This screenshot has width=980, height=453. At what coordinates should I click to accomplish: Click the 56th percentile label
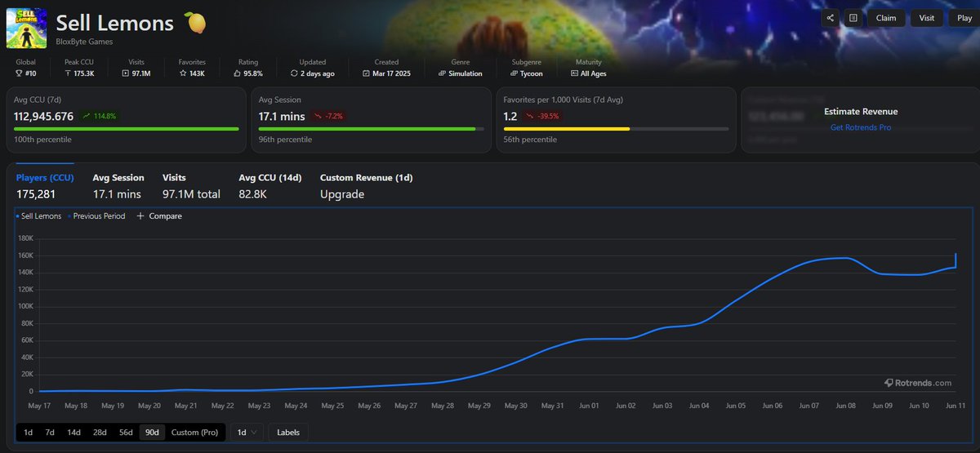point(530,140)
